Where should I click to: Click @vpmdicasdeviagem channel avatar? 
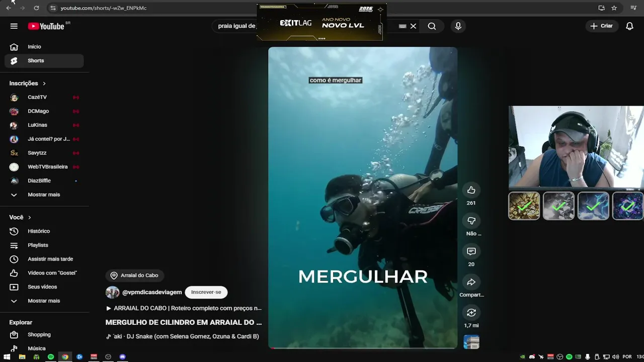[x=112, y=292]
